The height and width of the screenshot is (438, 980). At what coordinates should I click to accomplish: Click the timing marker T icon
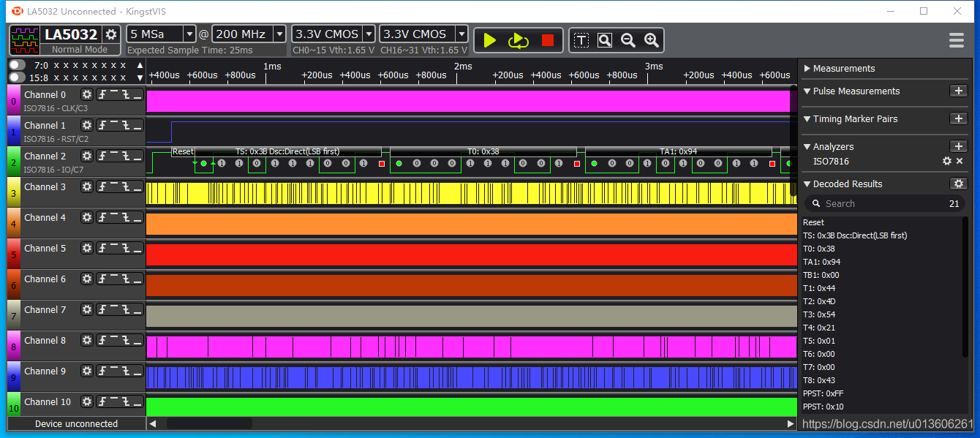tap(581, 40)
